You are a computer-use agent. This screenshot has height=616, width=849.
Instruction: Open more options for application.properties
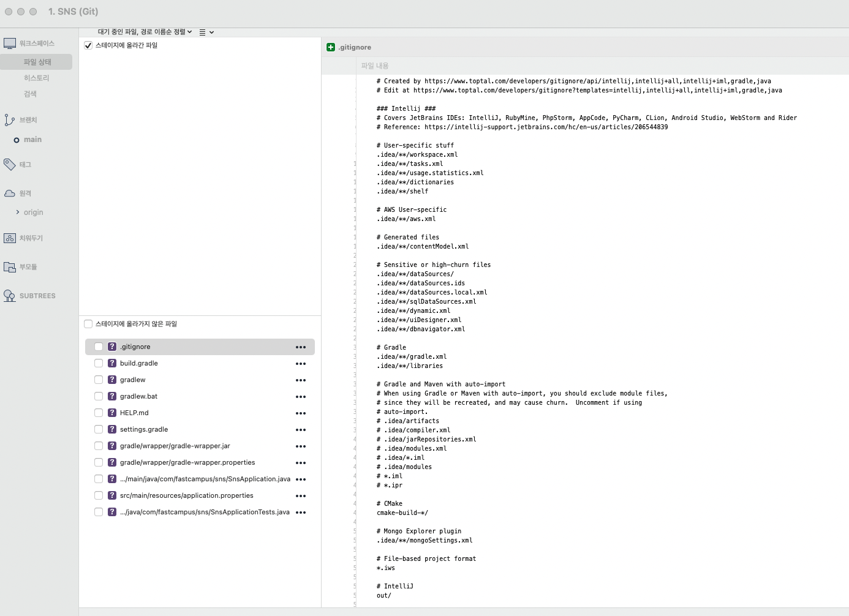[301, 496]
